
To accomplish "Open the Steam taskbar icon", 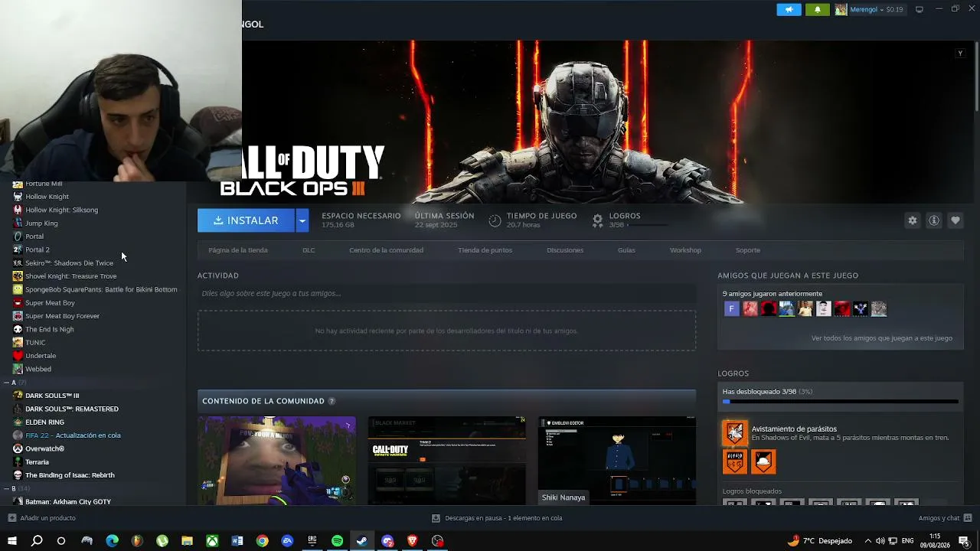I will 362,541.
